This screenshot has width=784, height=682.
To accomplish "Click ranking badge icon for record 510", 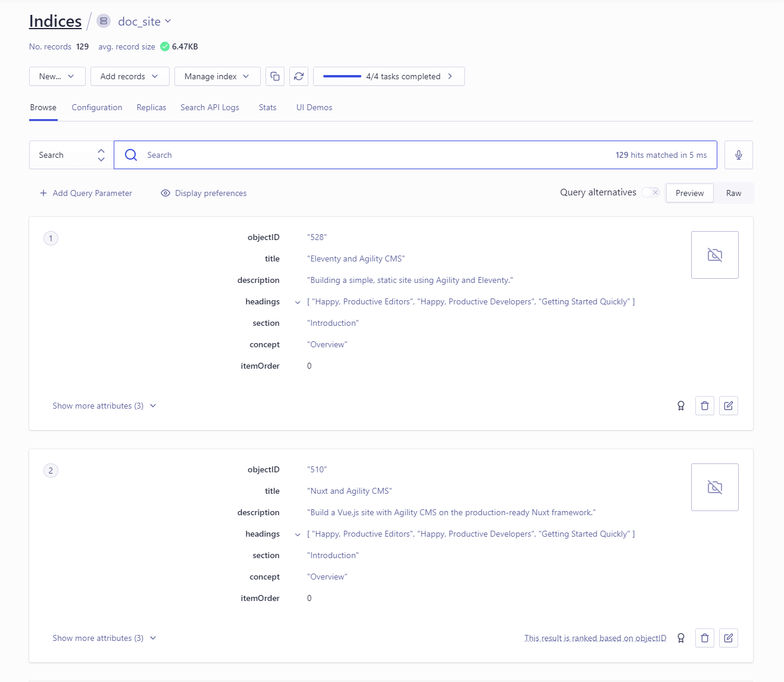I will coord(681,638).
